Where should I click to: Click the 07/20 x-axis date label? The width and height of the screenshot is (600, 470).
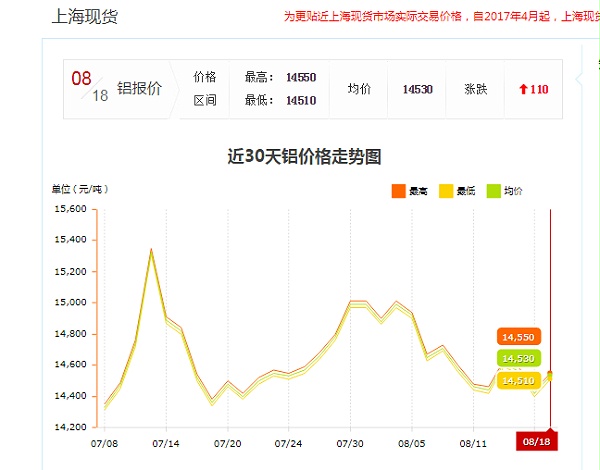click(x=227, y=444)
